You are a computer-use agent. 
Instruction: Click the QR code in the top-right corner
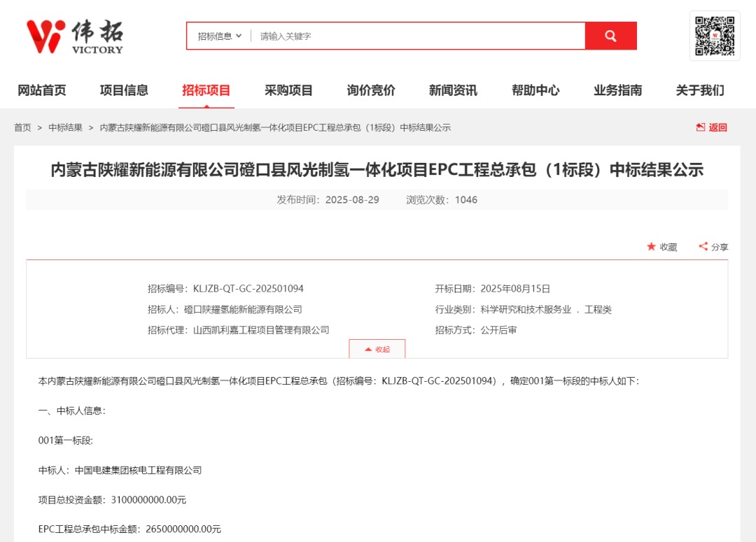(715, 36)
